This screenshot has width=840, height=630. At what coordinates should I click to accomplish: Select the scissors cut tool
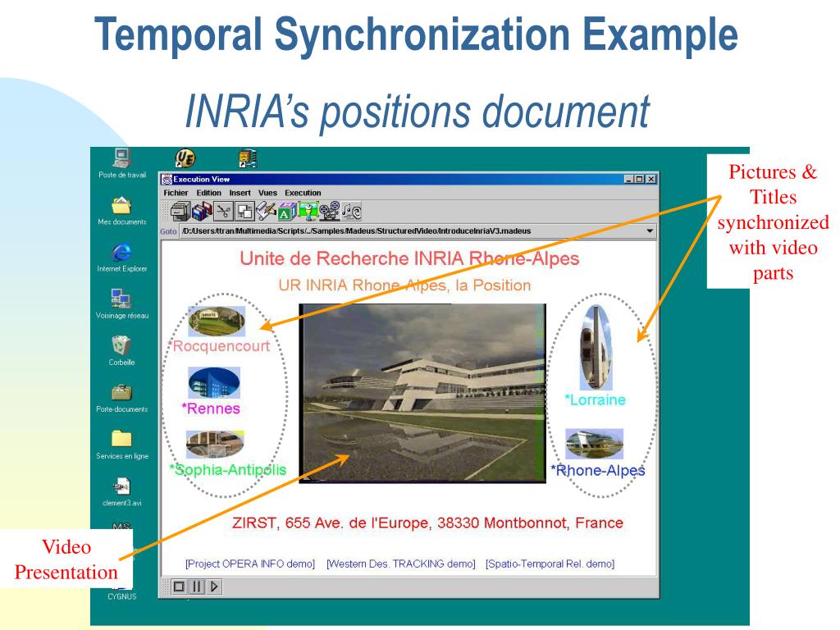[x=223, y=211]
